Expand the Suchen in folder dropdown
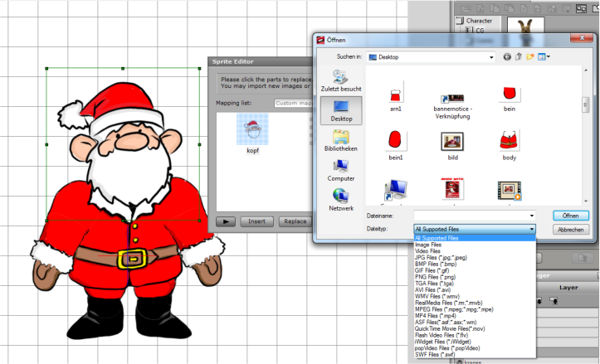This screenshot has height=364, width=600. 491,57
